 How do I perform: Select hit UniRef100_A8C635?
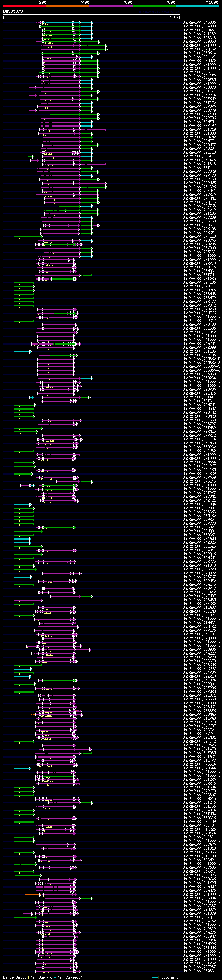pyautogui.click(x=199, y=867)
